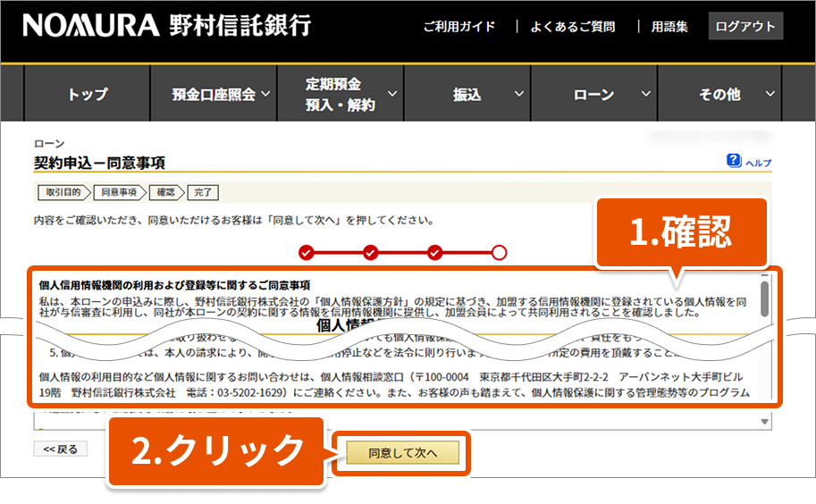This screenshot has height=504, width=816.
Task: Open the ローン navigation menu
Action: [x=593, y=95]
